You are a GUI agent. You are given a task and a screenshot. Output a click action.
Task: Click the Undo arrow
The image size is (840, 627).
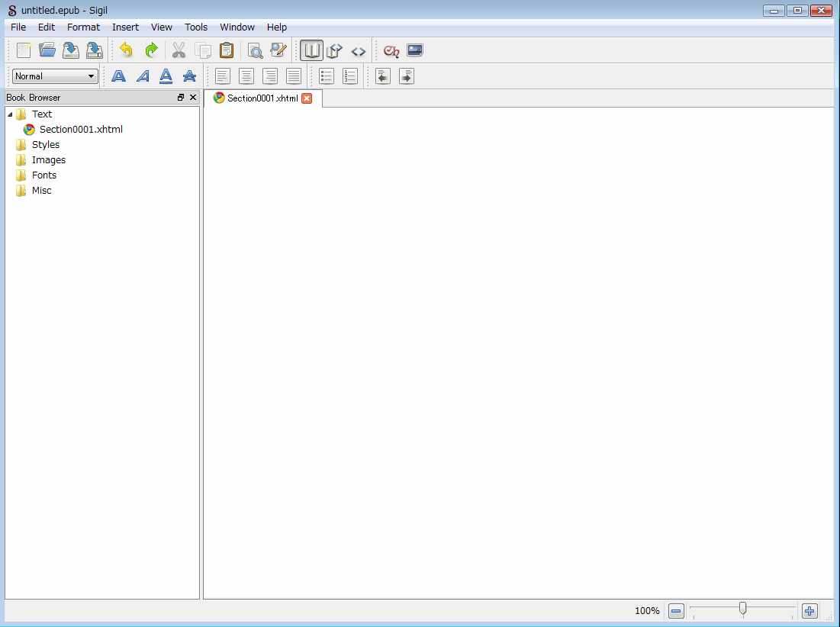point(127,51)
